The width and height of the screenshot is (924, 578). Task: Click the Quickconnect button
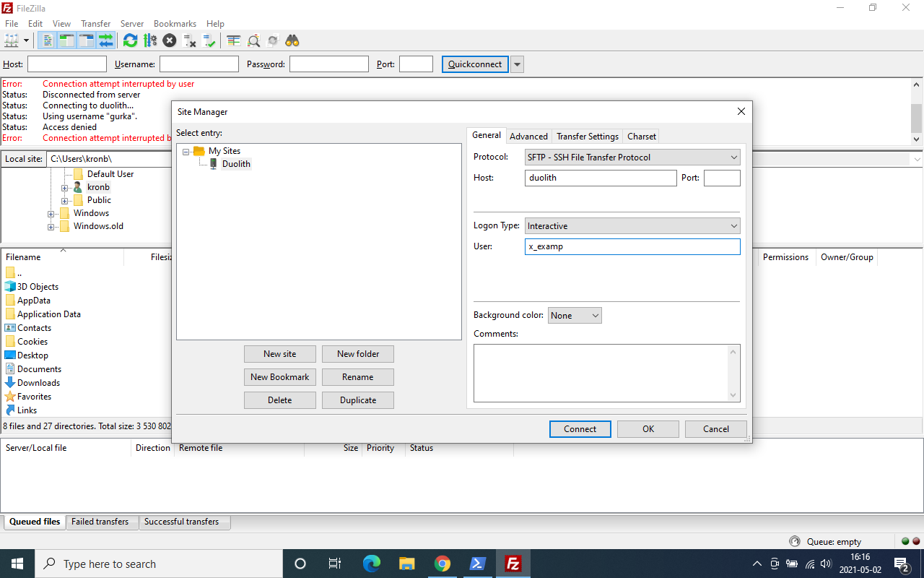tap(475, 64)
